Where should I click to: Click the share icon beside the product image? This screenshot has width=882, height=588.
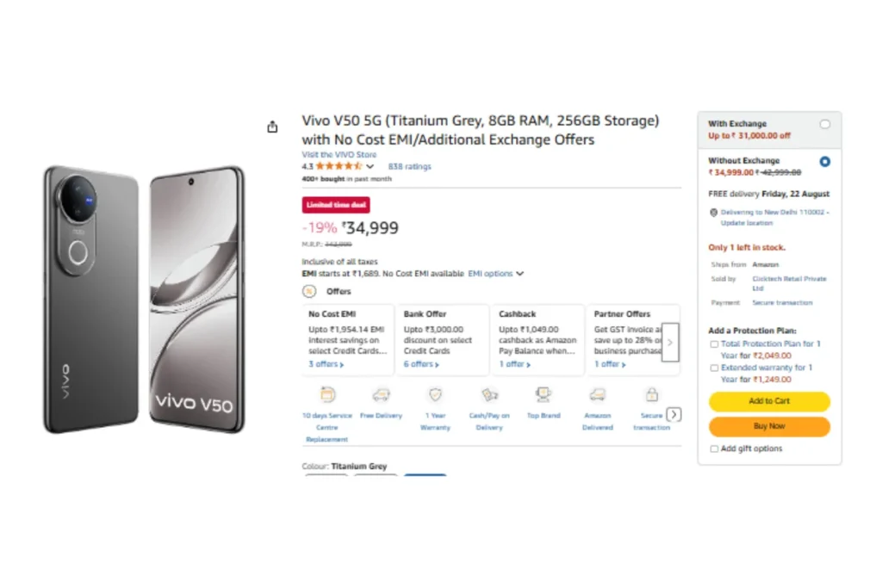272,127
